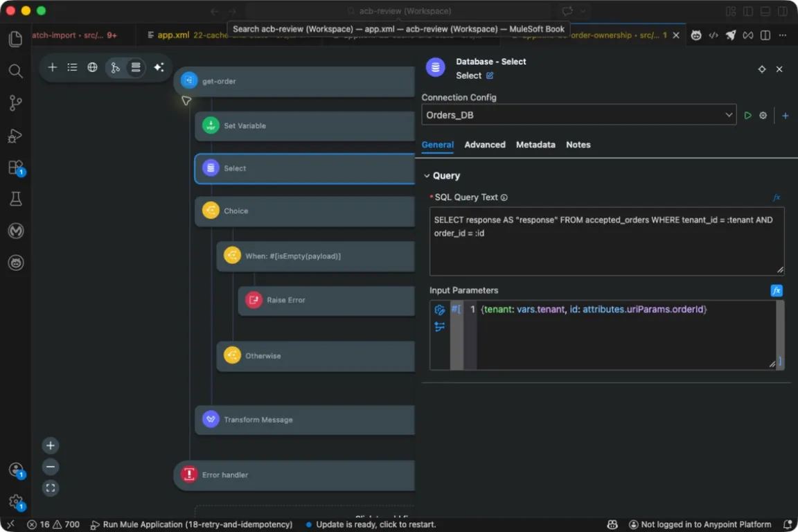Open connection config gear settings icon
This screenshot has width=798, height=532.
[x=763, y=115]
